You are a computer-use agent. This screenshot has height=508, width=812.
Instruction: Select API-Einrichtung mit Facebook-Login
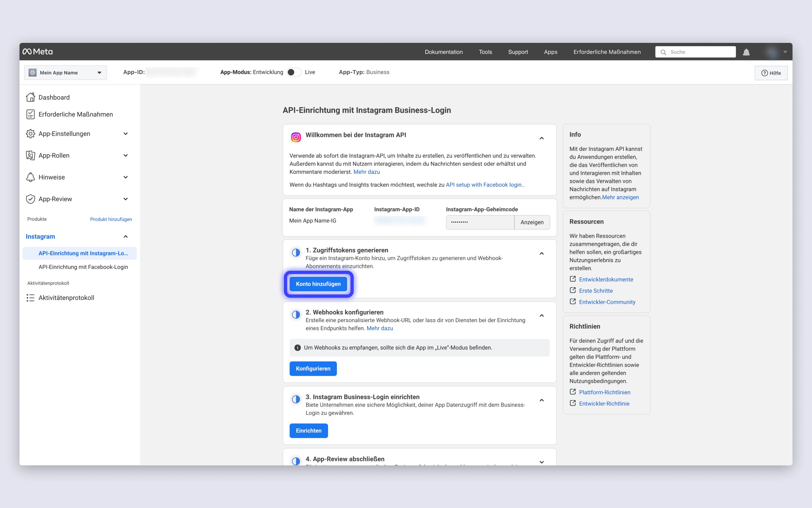point(83,267)
